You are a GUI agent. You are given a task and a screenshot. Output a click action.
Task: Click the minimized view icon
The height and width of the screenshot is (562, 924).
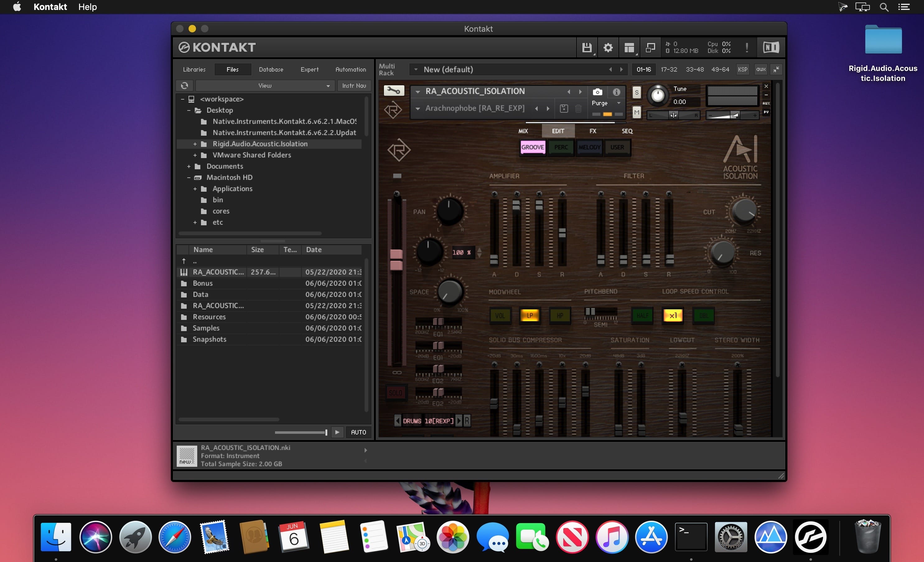[650, 48]
